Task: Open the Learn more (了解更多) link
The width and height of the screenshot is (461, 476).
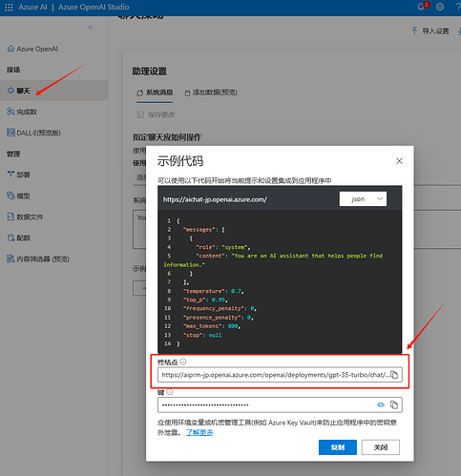Action: [x=199, y=432]
